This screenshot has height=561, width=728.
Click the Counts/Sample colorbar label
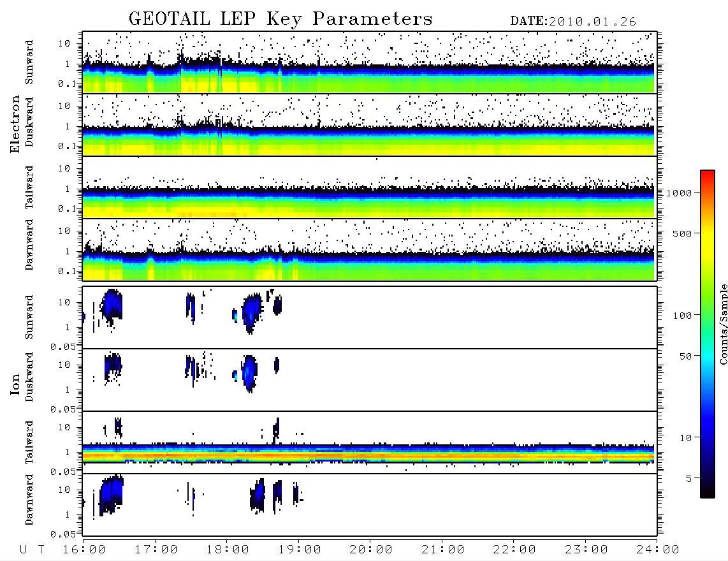pos(723,324)
